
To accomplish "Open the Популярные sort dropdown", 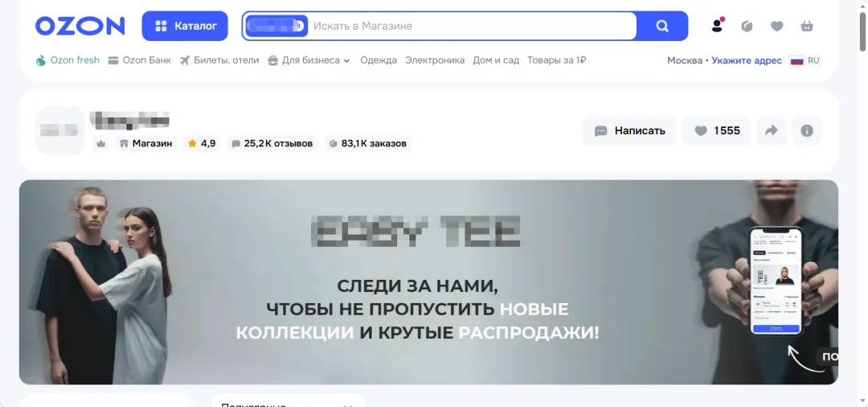I will (x=289, y=401).
